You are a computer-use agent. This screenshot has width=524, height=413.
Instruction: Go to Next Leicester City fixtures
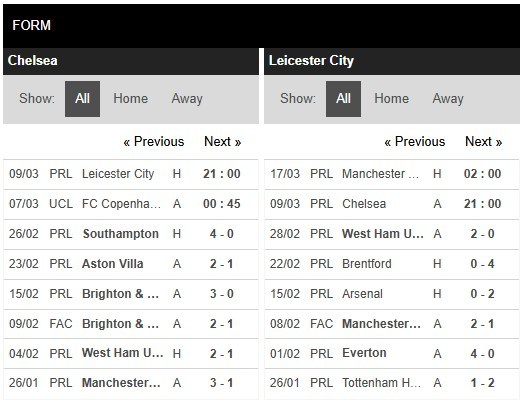[x=484, y=142]
